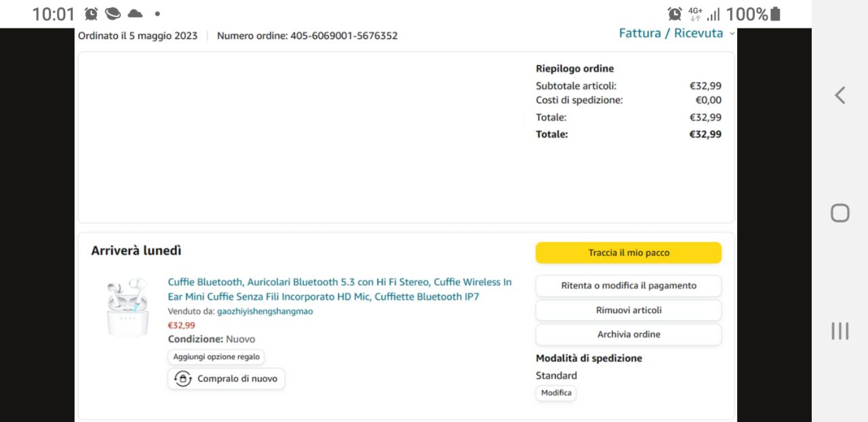Add gift option with Aggiungi opzione regalo
Screen dimensions: 868x422
coord(216,357)
